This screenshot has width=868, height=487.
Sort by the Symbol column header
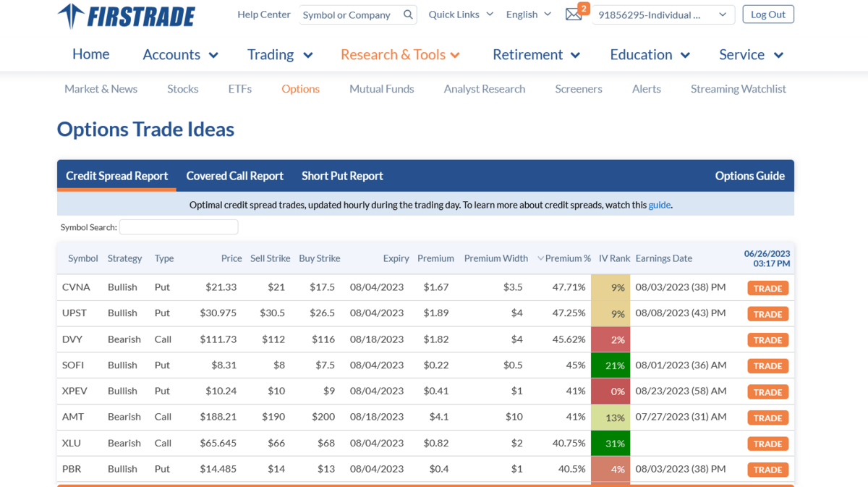[83, 258]
